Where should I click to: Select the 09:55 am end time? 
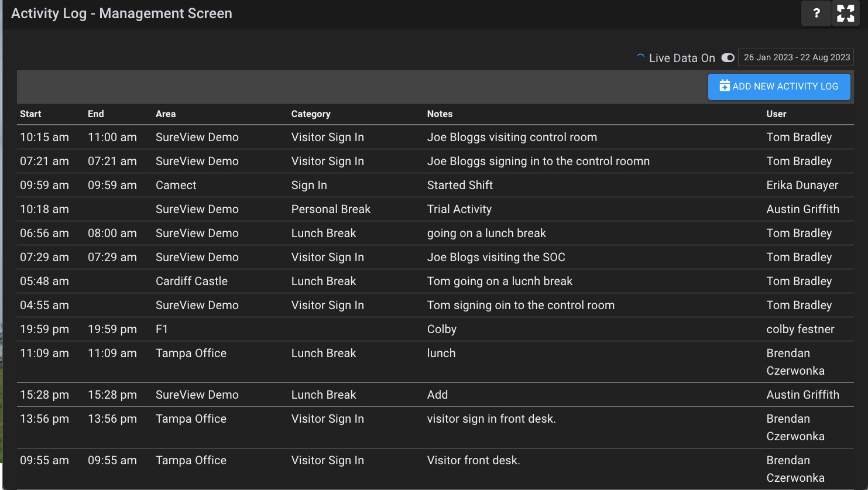tap(112, 460)
